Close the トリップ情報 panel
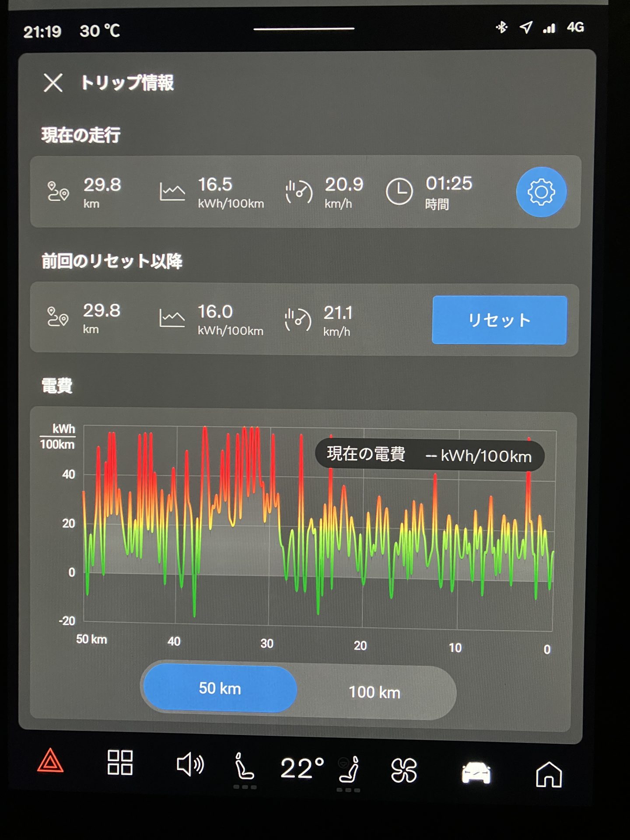Image resolution: width=630 pixels, height=840 pixels. 53,83
